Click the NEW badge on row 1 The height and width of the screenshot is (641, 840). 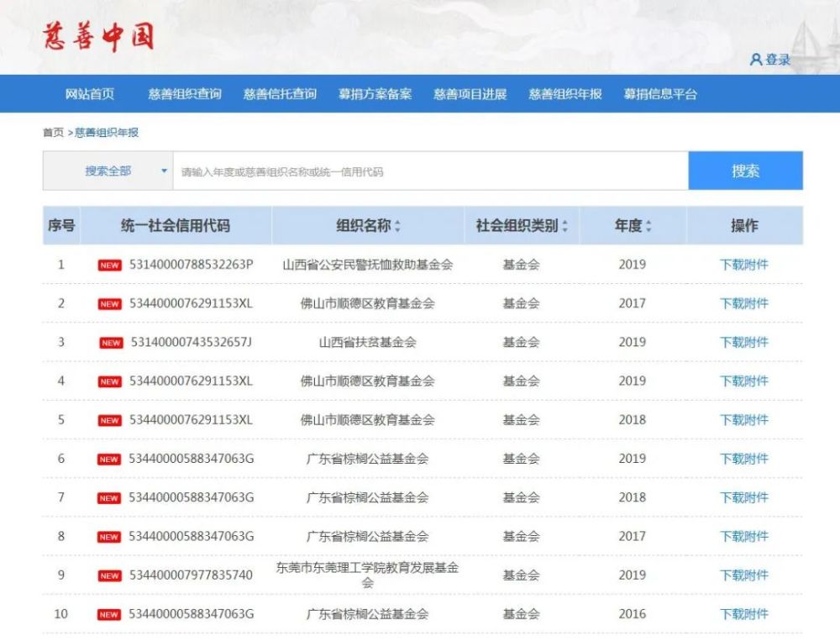(x=108, y=265)
